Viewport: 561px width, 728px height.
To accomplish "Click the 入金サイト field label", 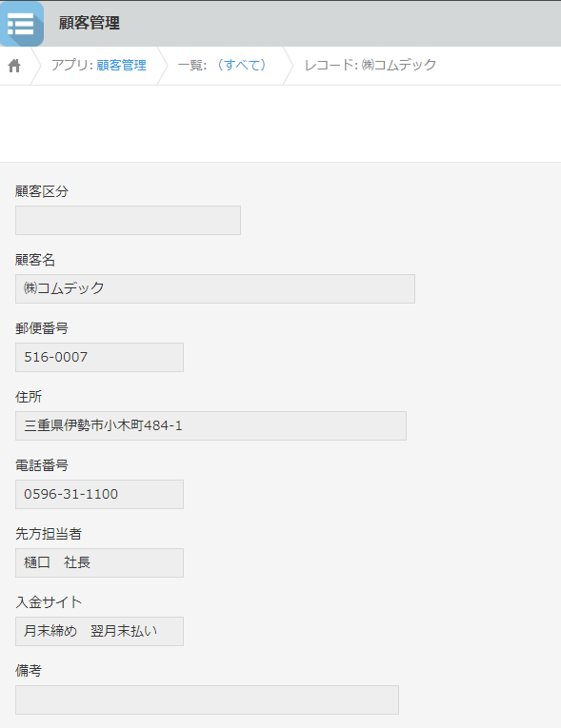I will (49, 602).
